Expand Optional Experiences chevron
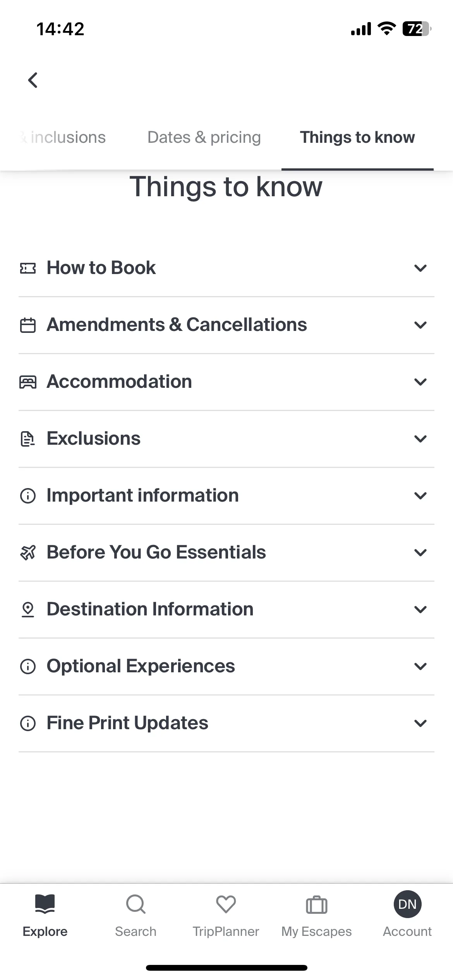Screen dimensions: 453x980 click(x=420, y=666)
